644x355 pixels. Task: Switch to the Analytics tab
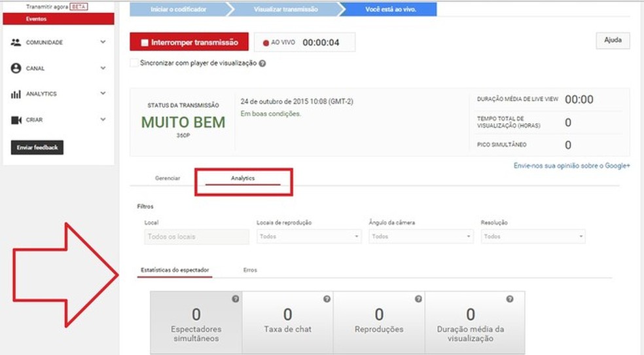[x=243, y=178]
